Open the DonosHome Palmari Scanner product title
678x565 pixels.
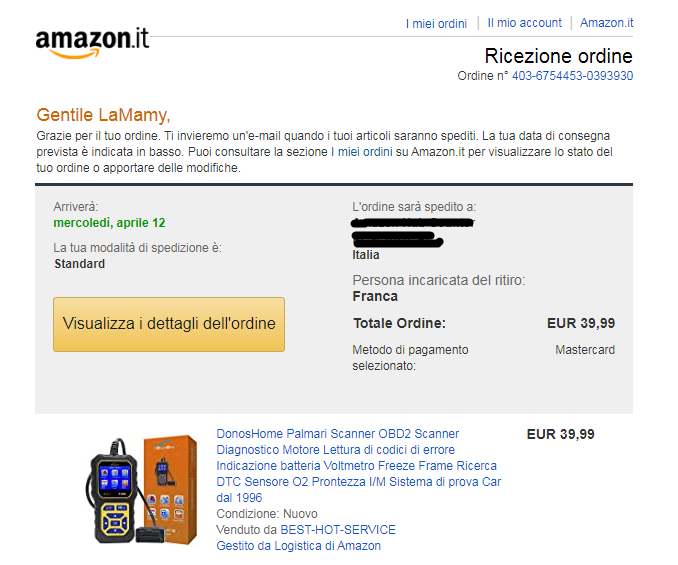(358, 466)
